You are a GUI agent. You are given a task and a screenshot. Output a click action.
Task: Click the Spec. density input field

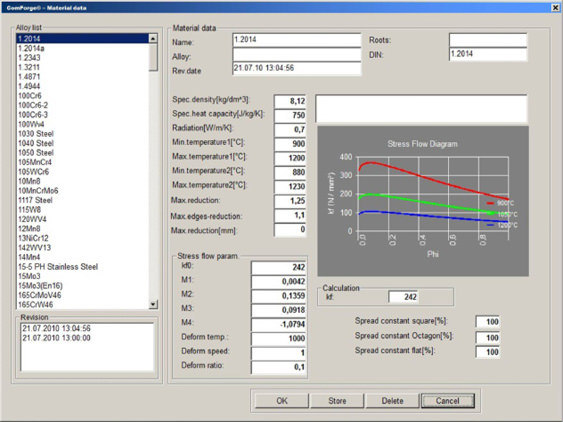[x=290, y=101]
